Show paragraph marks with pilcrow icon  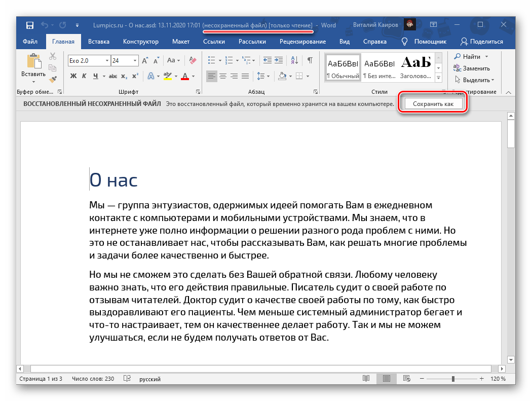tap(310, 60)
